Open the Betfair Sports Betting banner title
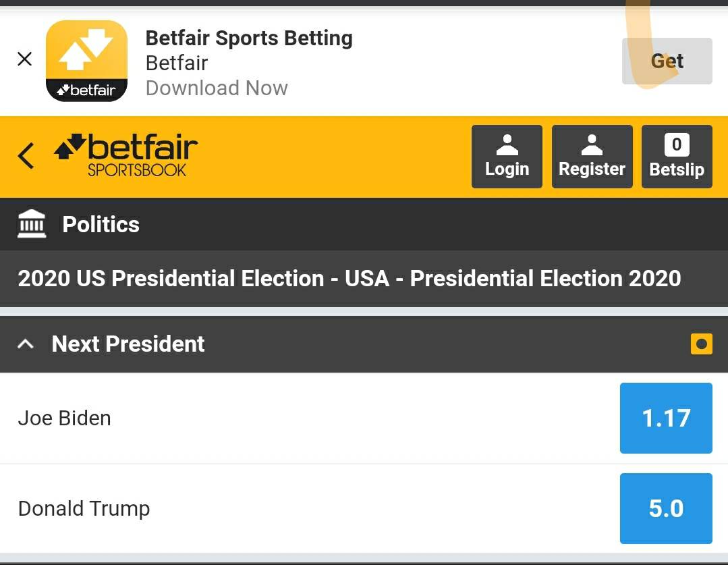728x565 pixels. 249,38
